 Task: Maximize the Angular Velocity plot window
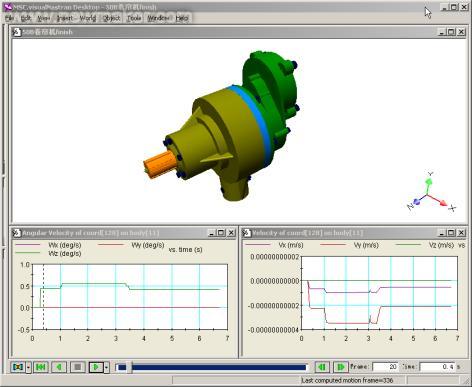point(221,233)
